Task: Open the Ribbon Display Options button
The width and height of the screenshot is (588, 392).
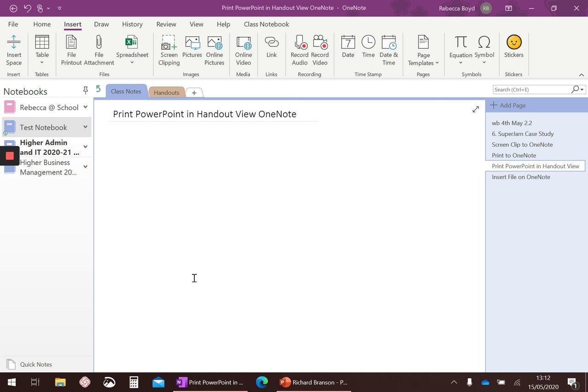Action: 509,8
